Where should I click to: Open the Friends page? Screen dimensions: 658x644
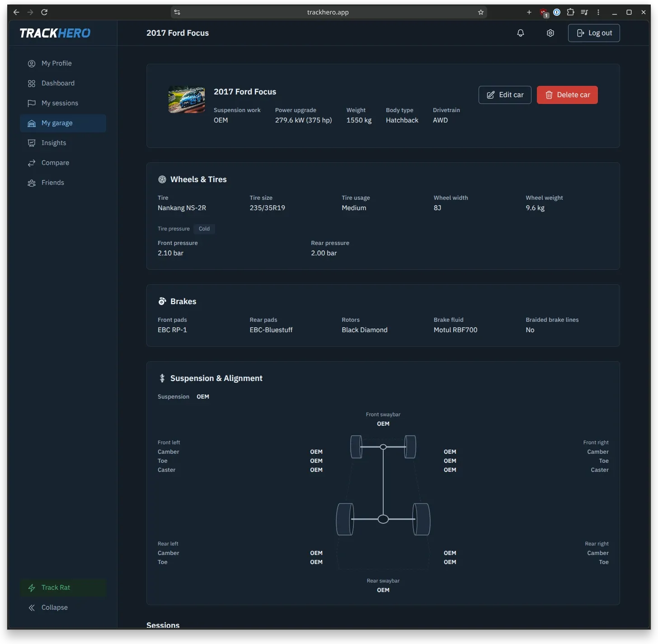(63, 183)
